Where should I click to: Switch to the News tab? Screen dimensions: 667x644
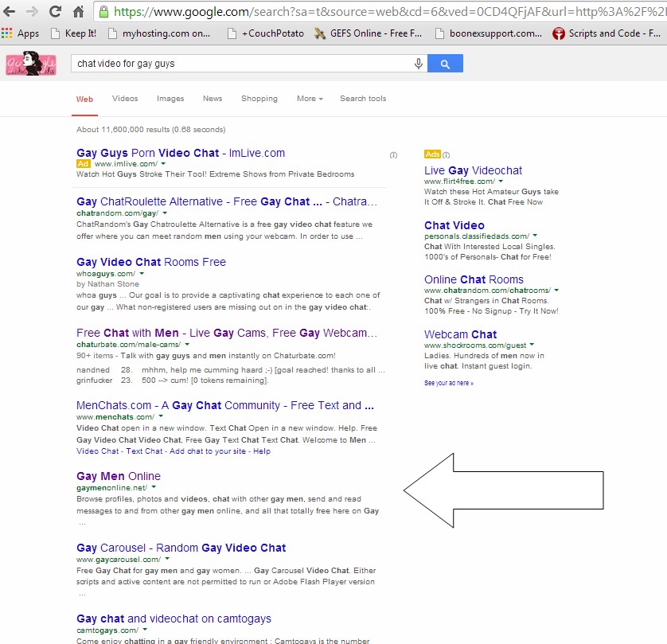213,99
